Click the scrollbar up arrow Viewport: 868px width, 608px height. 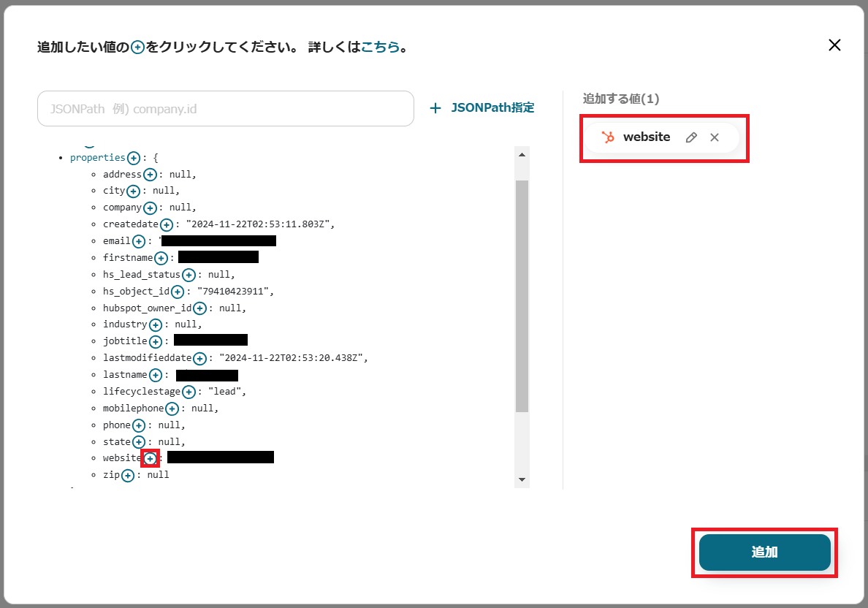pos(522,154)
